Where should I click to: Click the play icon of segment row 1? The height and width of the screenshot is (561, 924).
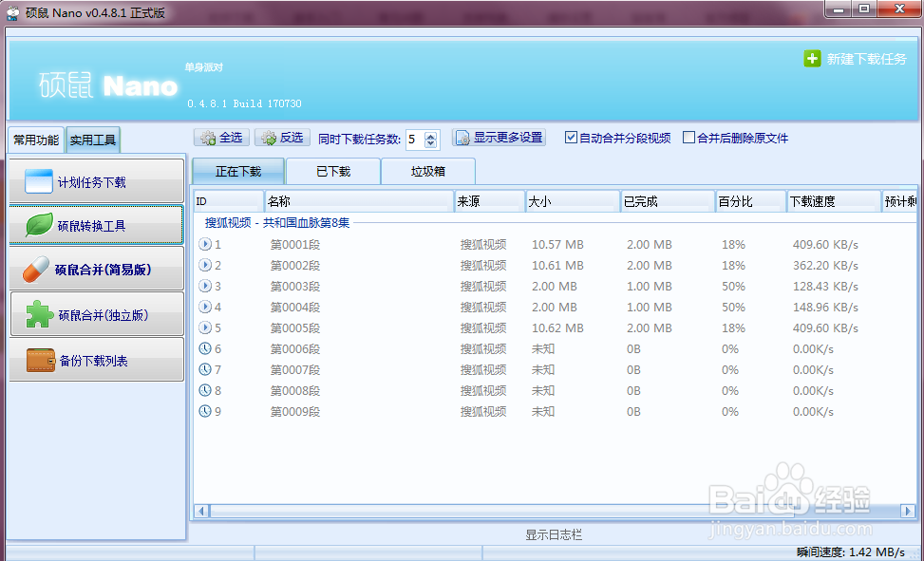[x=204, y=244]
